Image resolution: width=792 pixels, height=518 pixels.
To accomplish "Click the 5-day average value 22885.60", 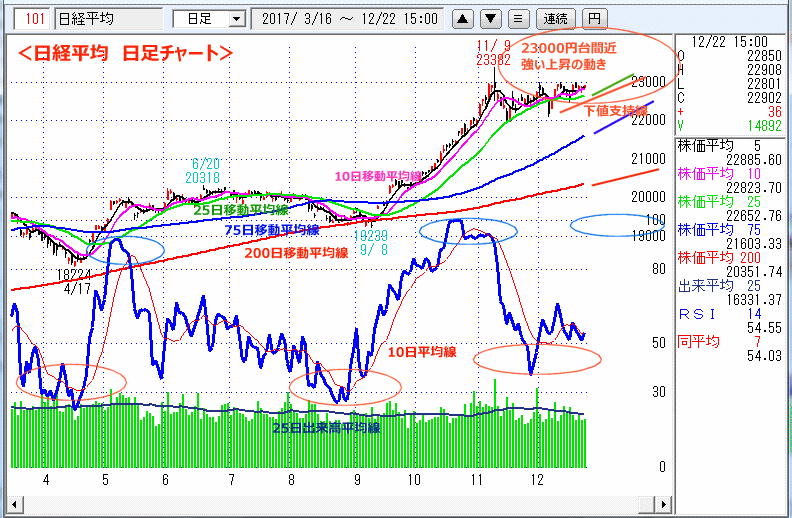I will (754, 160).
